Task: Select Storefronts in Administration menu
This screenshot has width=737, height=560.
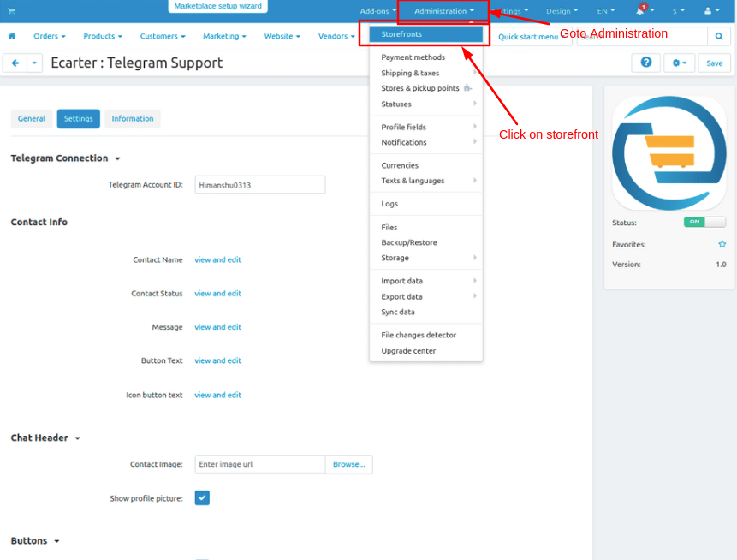Action: pyautogui.click(x=425, y=34)
